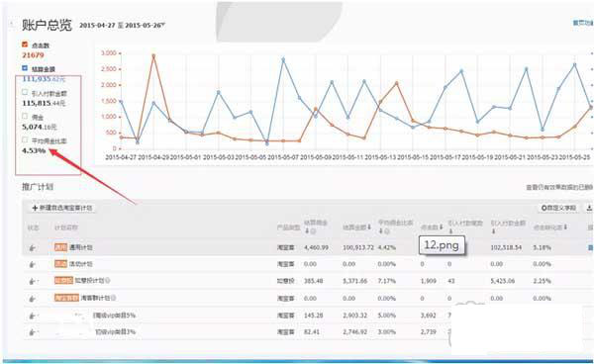594x364 pixels.
Task: Uncheck the orange 点击数 checkbox
Action: (25, 45)
